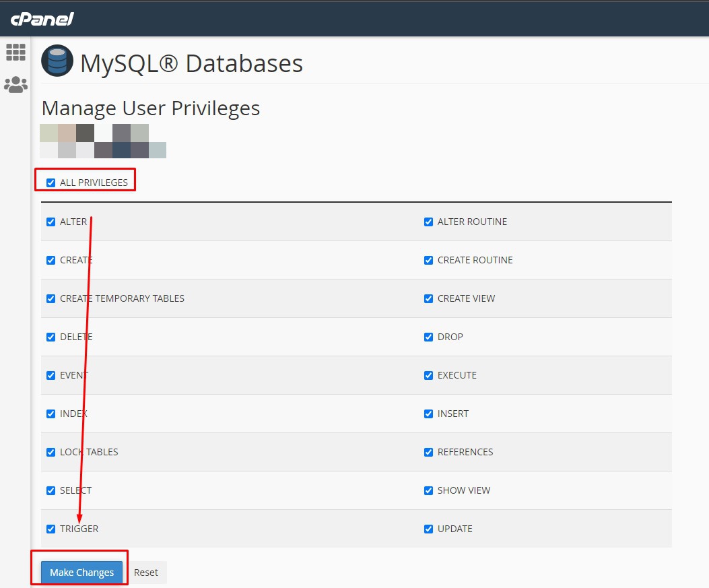
Task: Uncheck the SHOW VIEW checkbox
Action: point(428,491)
